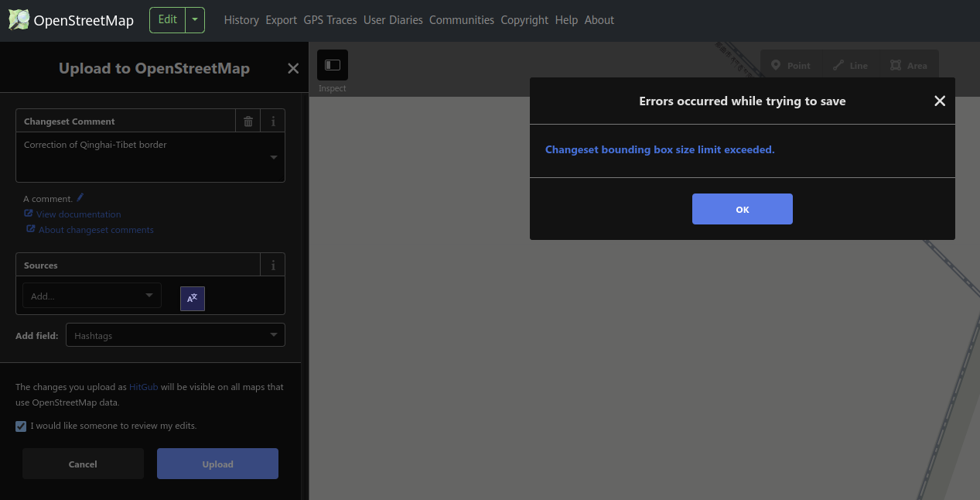The width and height of the screenshot is (980, 500).
Task: Go to GPS Traces
Action: coord(330,20)
